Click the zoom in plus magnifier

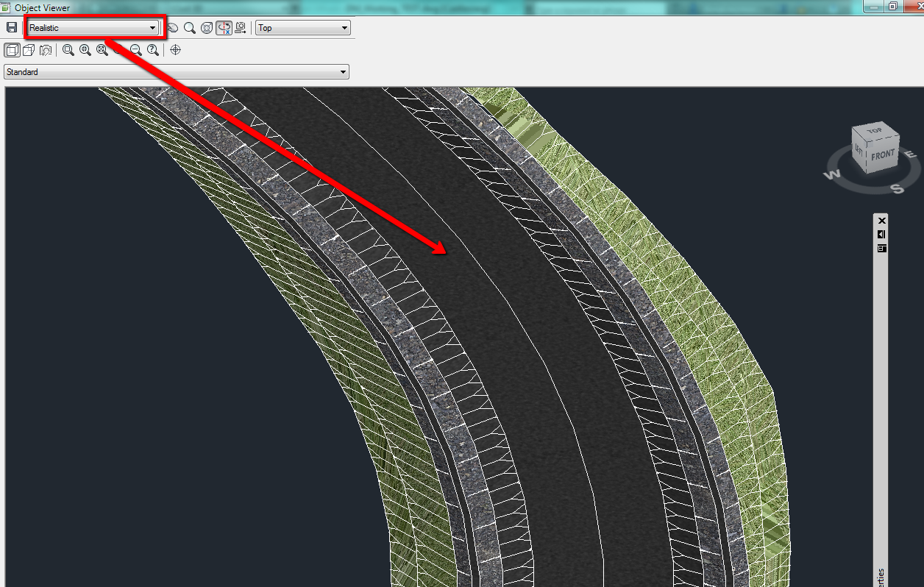click(x=85, y=50)
